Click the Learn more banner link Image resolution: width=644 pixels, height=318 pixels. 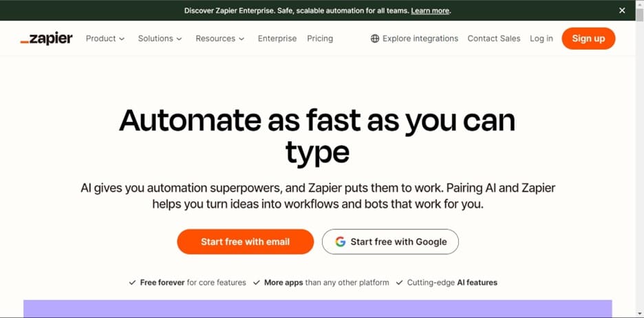pos(430,11)
